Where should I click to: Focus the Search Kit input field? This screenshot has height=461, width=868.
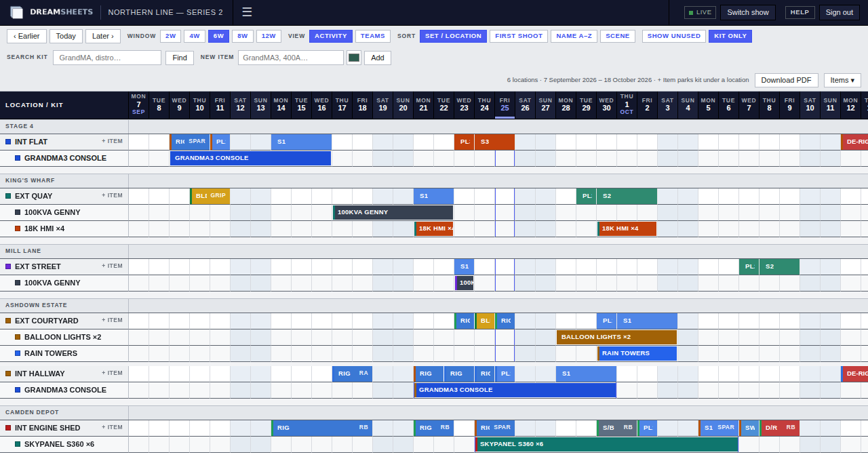tap(107, 58)
